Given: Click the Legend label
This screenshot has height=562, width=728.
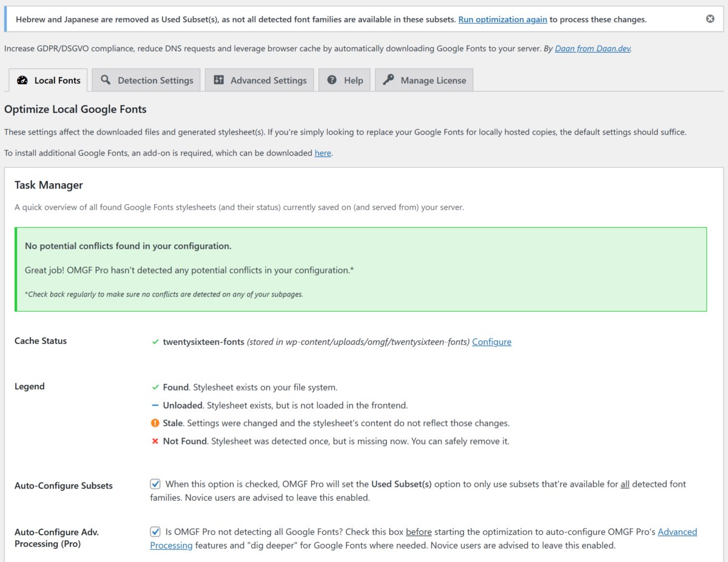Looking at the screenshot, I should point(30,387).
